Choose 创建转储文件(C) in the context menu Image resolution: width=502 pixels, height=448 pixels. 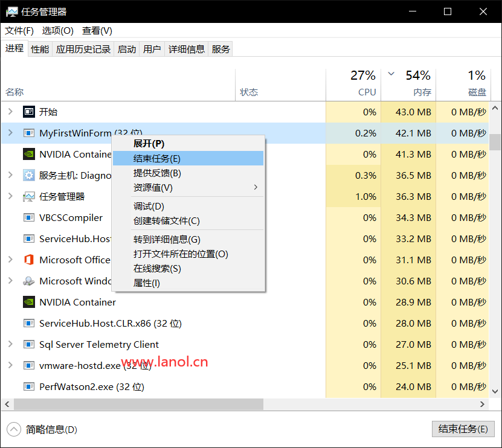click(188, 221)
